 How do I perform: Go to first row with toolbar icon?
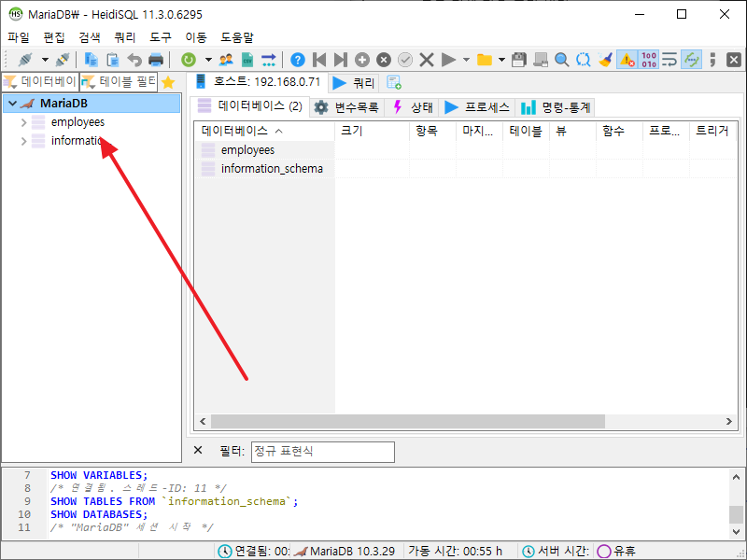coord(319,60)
